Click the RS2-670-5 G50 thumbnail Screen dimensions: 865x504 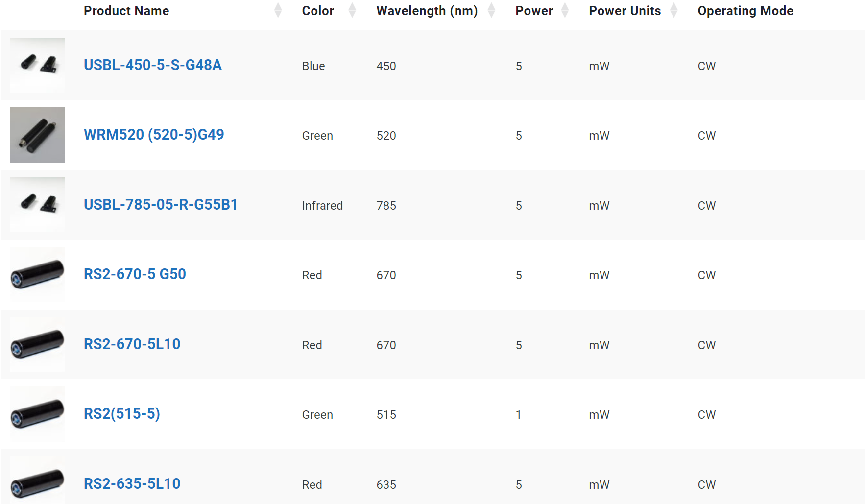pos(37,274)
